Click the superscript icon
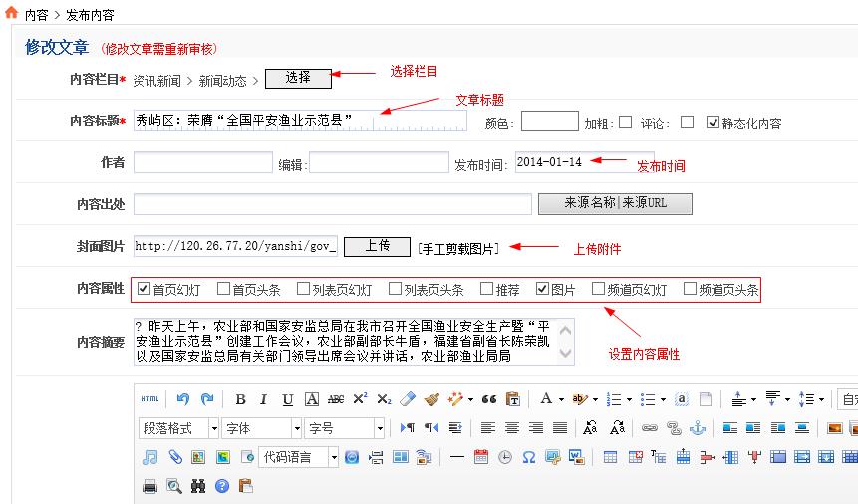The image size is (858, 504). [360, 399]
